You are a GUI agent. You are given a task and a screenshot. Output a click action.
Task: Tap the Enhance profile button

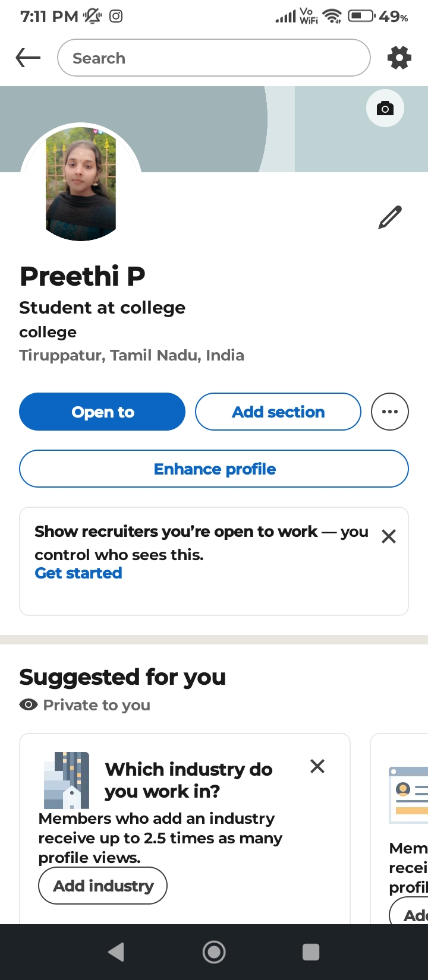(x=214, y=469)
